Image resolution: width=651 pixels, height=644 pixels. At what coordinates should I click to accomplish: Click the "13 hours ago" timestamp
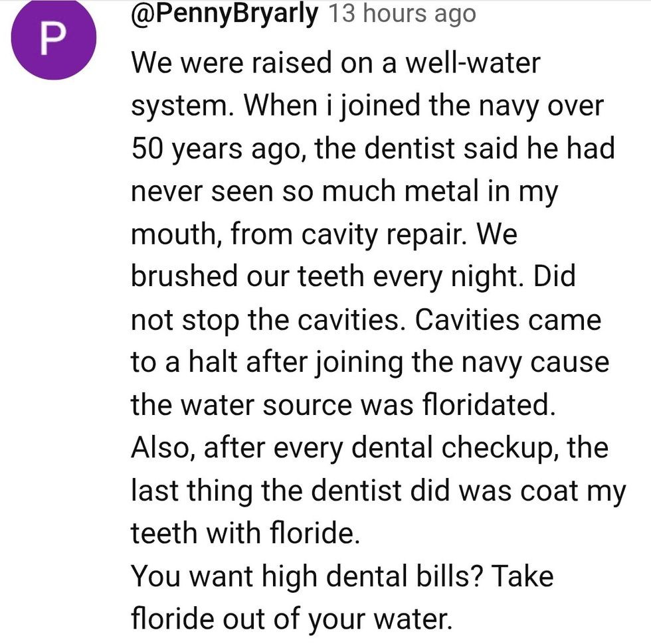(402, 13)
